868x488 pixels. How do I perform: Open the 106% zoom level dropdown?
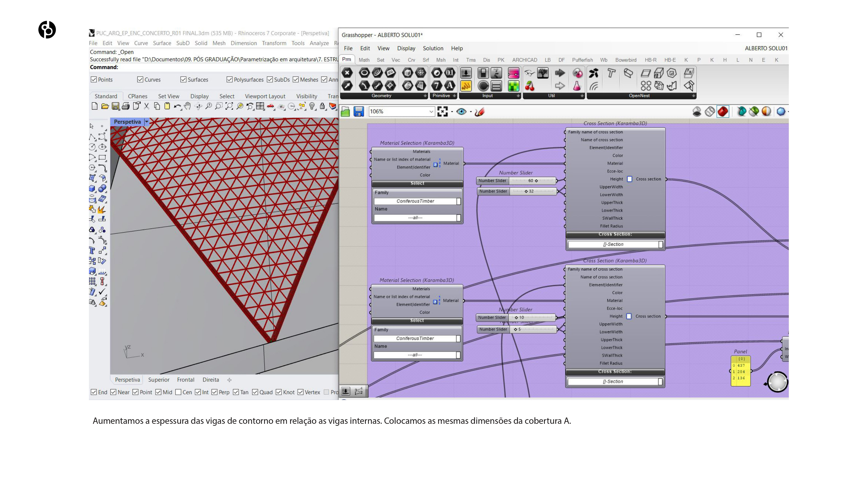[x=431, y=111]
